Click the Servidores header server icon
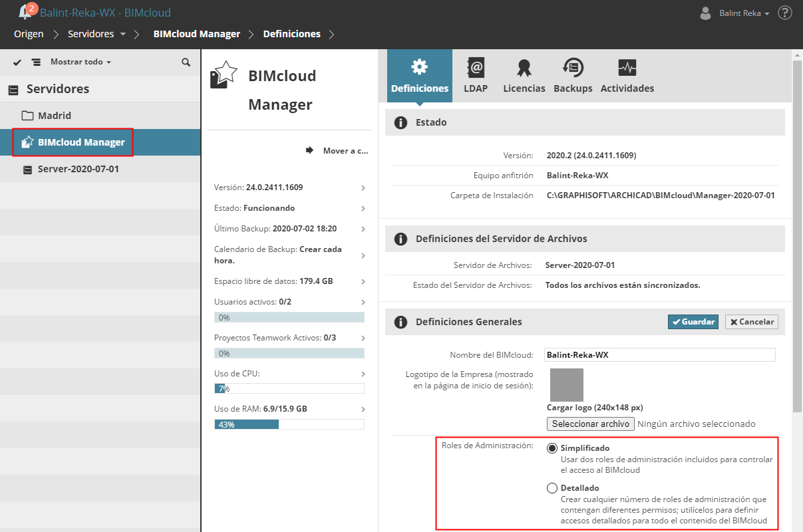Screen dimensions: 803x532 tap(13, 90)
